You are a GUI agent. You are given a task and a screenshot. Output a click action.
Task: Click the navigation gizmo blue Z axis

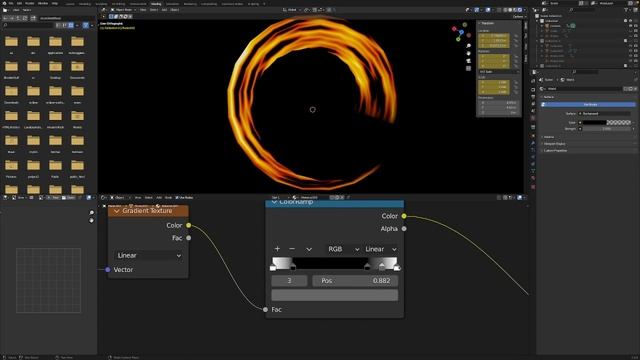462,32
